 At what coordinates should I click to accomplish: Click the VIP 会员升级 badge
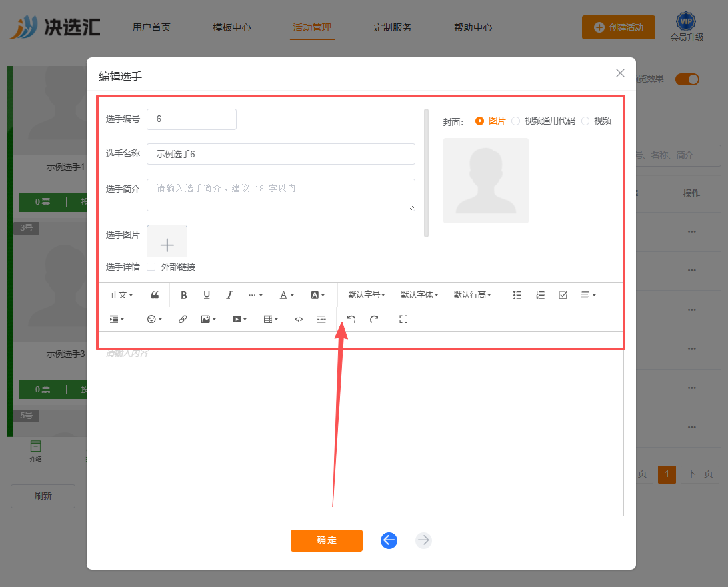click(x=687, y=27)
